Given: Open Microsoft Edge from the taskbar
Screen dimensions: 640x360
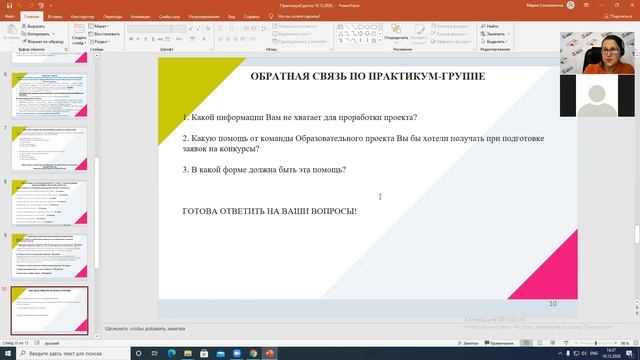Looking at the screenshot, I should click(x=171, y=353).
